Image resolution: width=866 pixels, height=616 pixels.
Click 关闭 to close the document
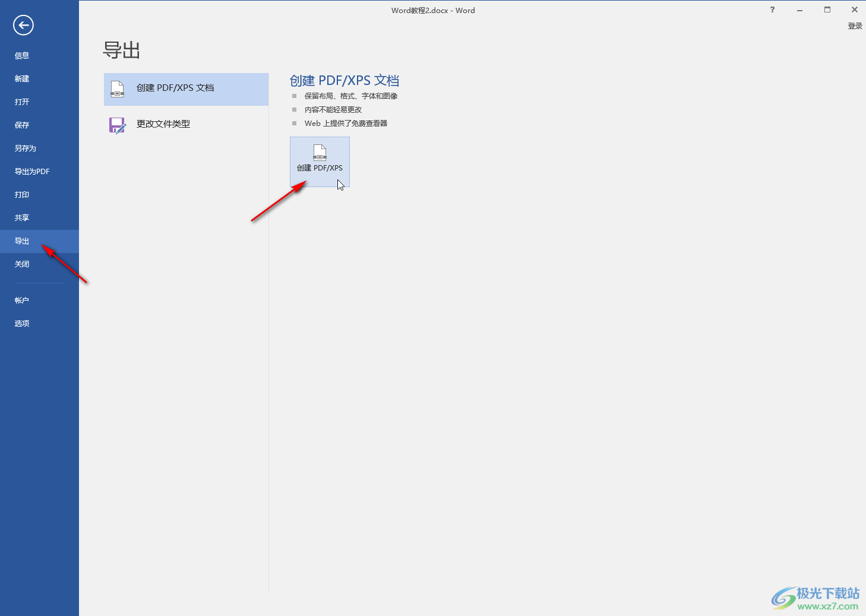pos(39,264)
